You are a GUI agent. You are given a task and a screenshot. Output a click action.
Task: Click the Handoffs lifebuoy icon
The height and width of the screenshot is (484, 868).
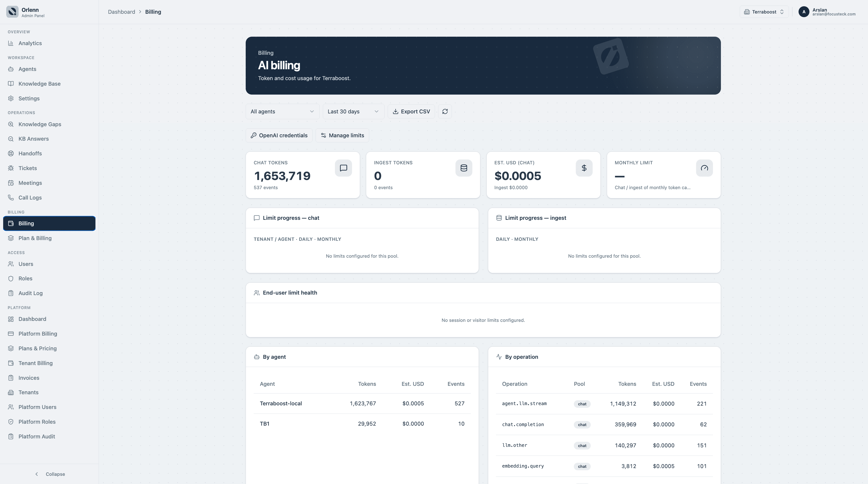(11, 153)
